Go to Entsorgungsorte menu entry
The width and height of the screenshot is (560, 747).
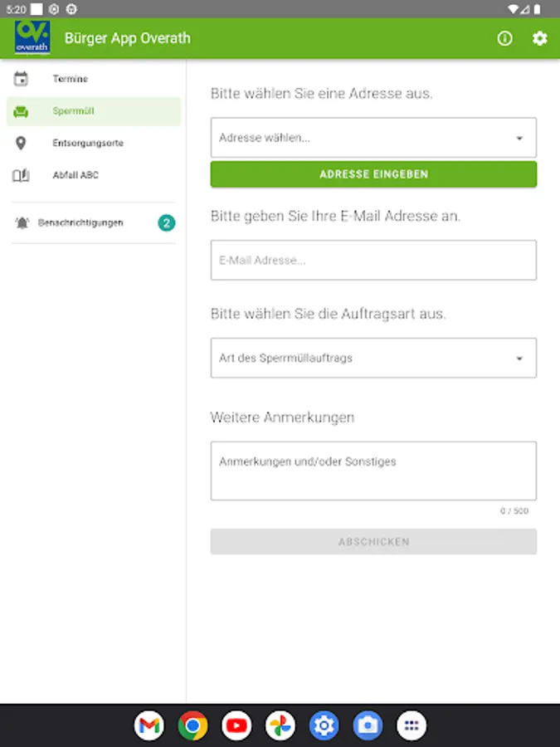coord(88,143)
